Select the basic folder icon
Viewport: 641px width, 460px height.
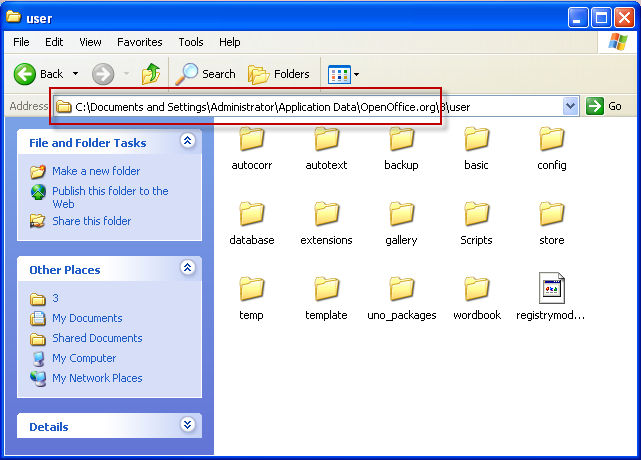click(x=476, y=139)
